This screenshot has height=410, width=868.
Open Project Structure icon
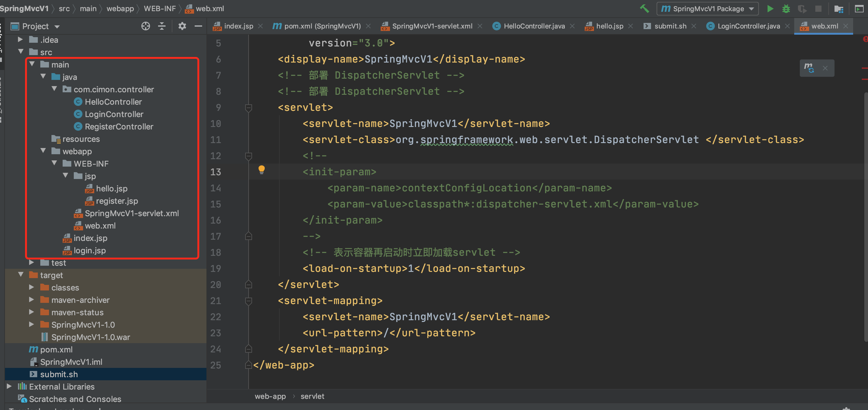pyautogui.click(x=839, y=8)
